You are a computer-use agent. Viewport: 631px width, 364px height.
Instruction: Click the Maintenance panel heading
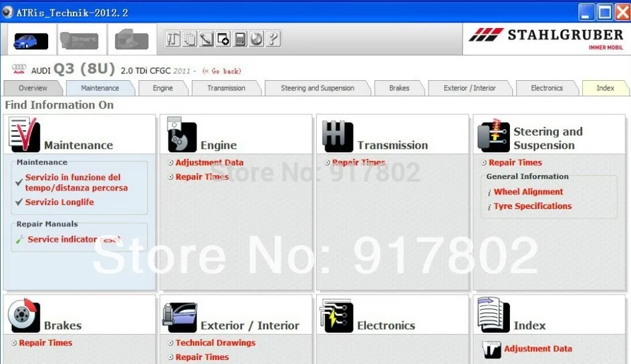click(78, 145)
